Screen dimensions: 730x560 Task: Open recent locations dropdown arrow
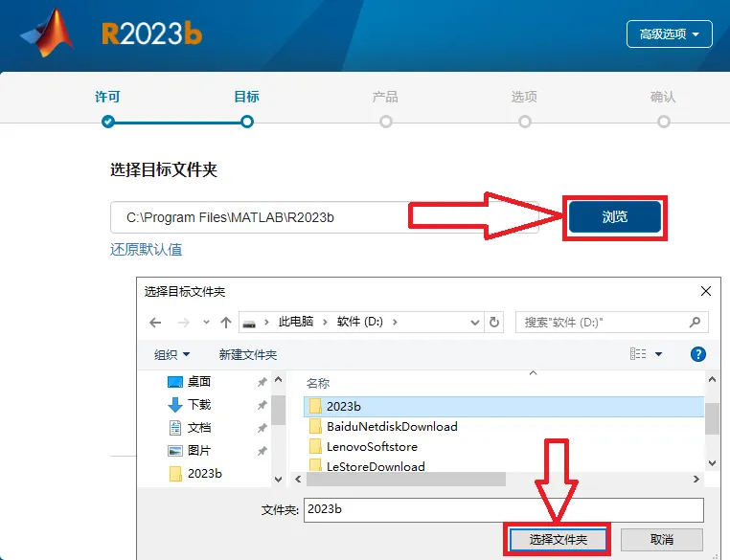click(206, 322)
